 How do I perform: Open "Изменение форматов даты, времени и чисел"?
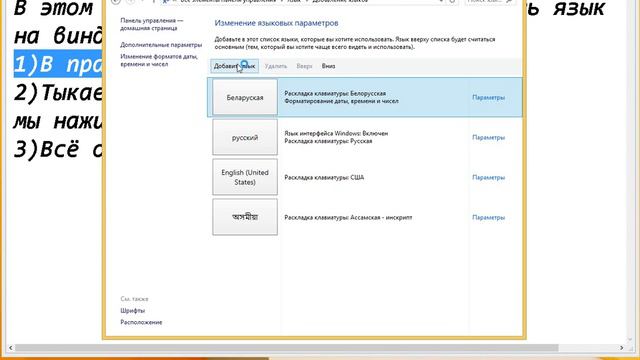(159, 60)
